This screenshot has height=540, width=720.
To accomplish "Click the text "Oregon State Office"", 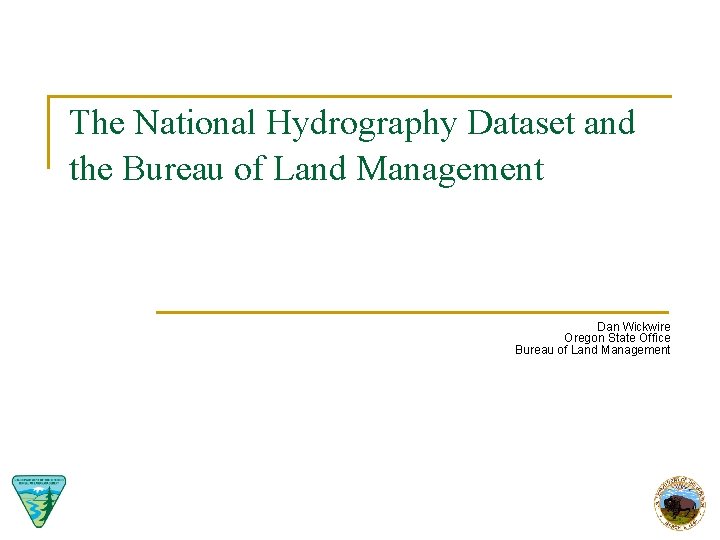I will point(617,338).
